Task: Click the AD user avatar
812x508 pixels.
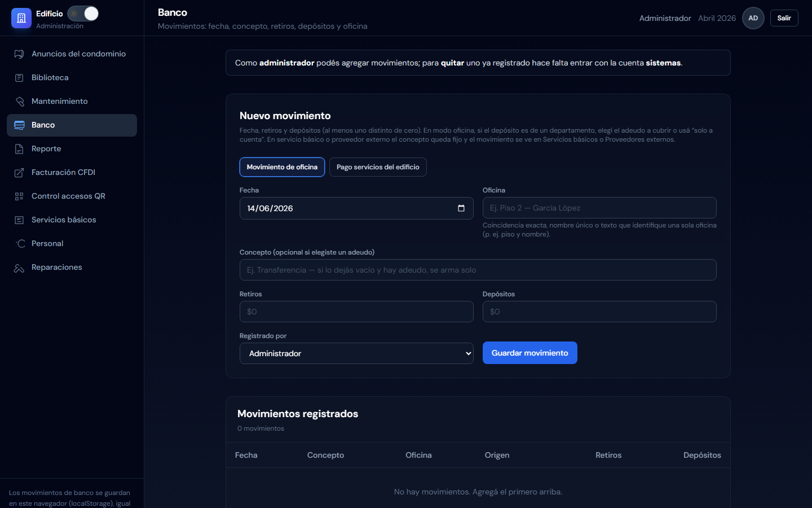Action: click(x=753, y=18)
